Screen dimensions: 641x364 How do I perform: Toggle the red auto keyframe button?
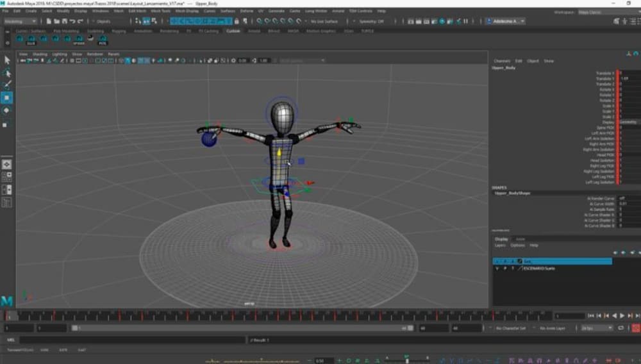pos(636,328)
